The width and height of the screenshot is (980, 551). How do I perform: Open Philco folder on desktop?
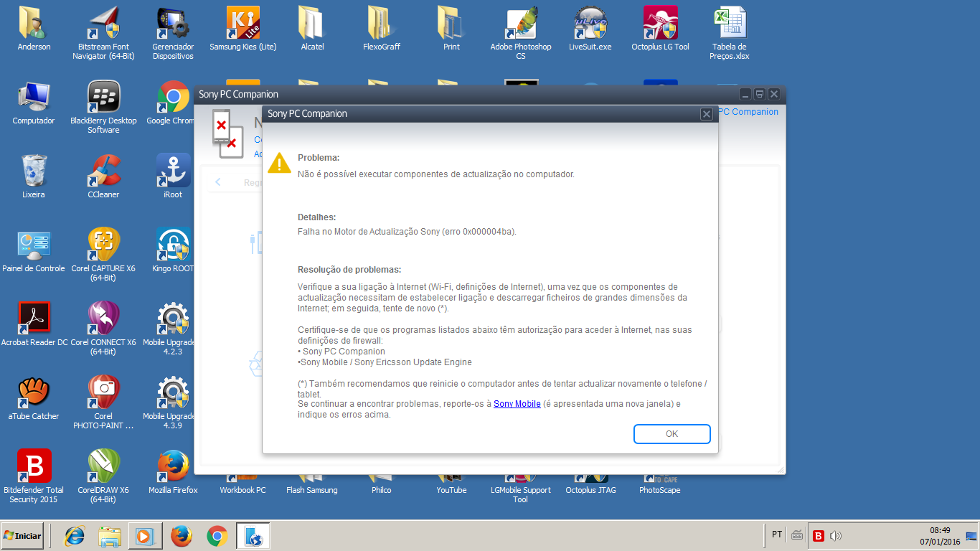tap(382, 486)
